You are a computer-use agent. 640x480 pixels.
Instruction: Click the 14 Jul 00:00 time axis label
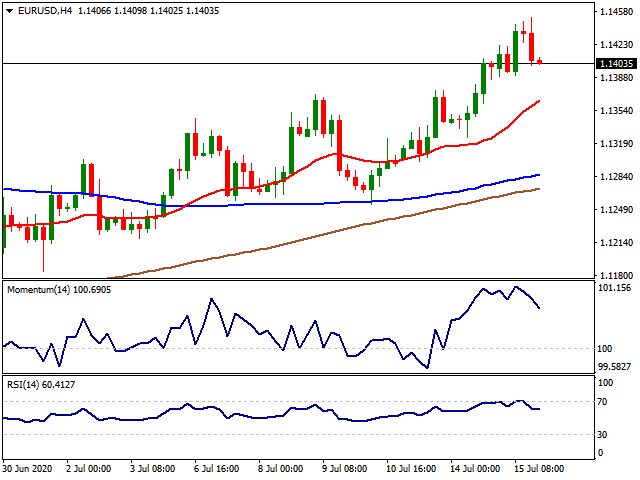475,469
